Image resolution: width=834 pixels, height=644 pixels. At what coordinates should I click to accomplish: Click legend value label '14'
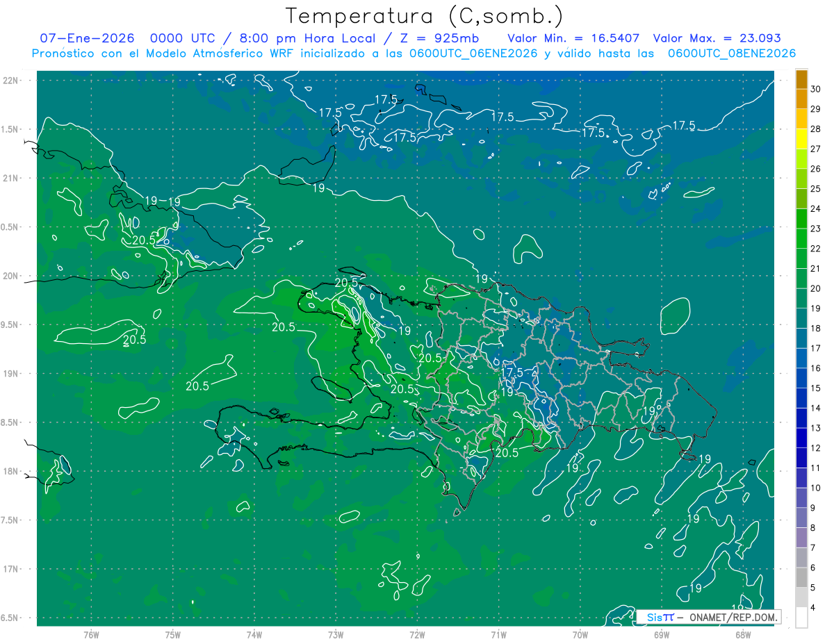click(816, 408)
